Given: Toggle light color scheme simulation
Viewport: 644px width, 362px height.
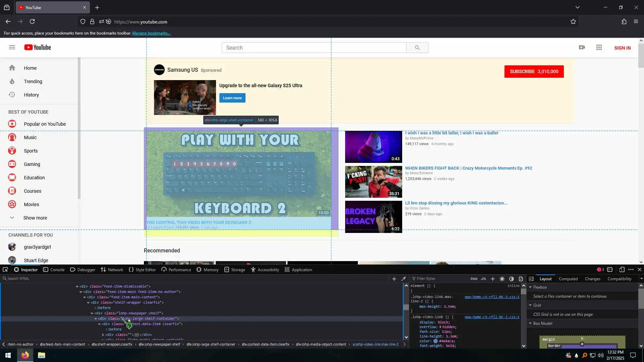Looking at the screenshot, I should point(502,279).
